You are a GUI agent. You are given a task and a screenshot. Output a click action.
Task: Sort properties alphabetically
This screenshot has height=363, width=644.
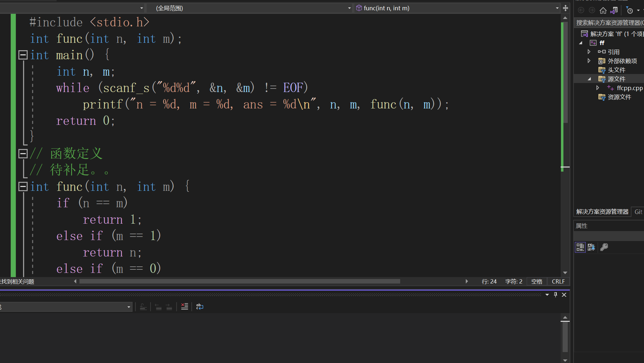(591, 247)
